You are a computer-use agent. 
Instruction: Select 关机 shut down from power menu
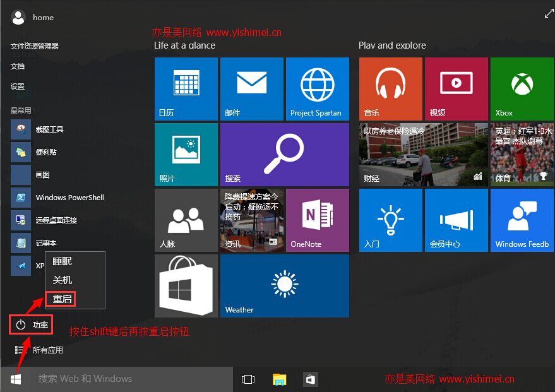tap(63, 280)
